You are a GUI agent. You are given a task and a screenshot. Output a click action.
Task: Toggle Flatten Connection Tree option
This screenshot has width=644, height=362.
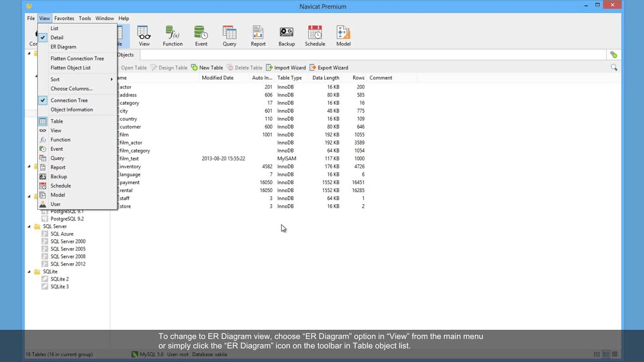[77, 58]
